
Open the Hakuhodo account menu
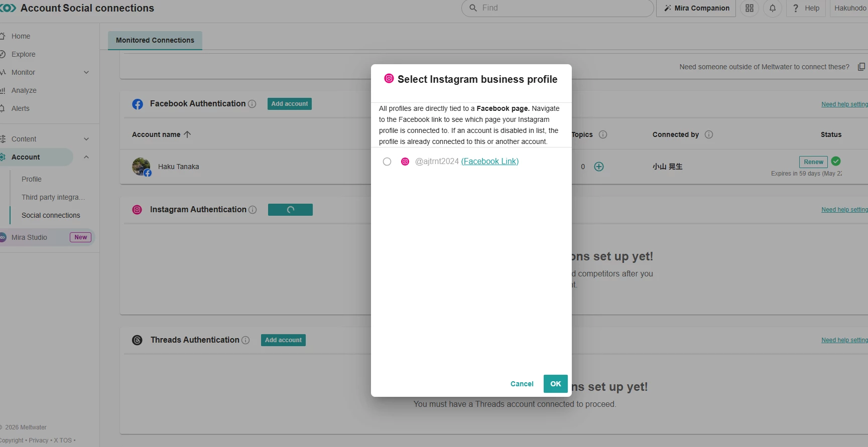point(849,8)
